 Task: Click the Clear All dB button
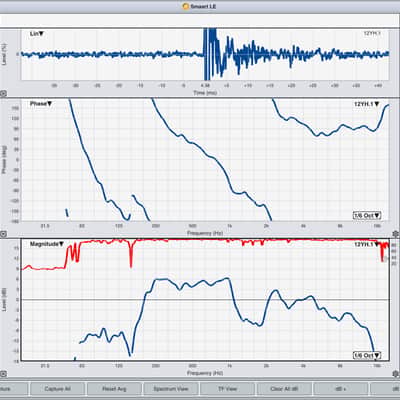pyautogui.click(x=284, y=389)
